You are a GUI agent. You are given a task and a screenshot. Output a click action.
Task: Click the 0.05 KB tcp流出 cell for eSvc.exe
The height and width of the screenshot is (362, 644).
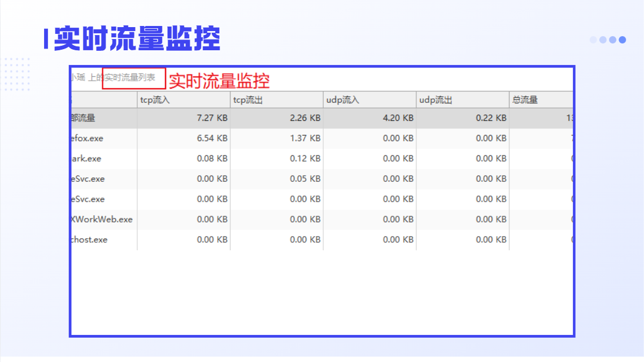[277, 179]
